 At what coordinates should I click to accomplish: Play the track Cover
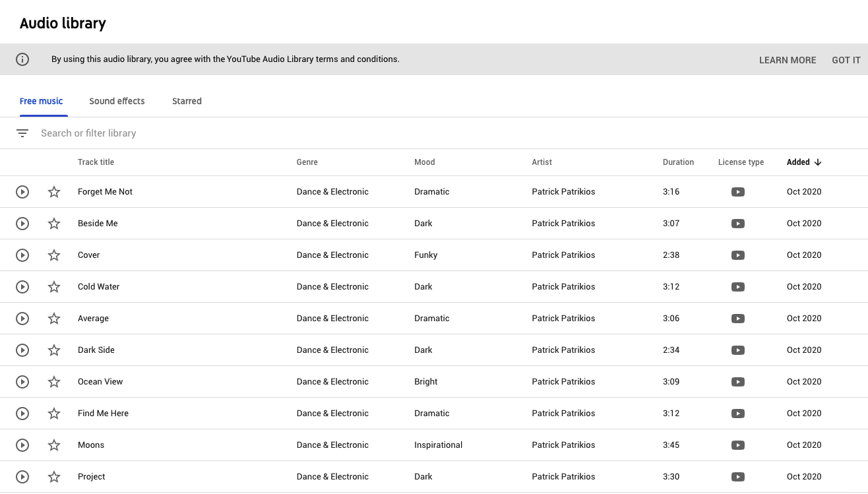pos(22,255)
